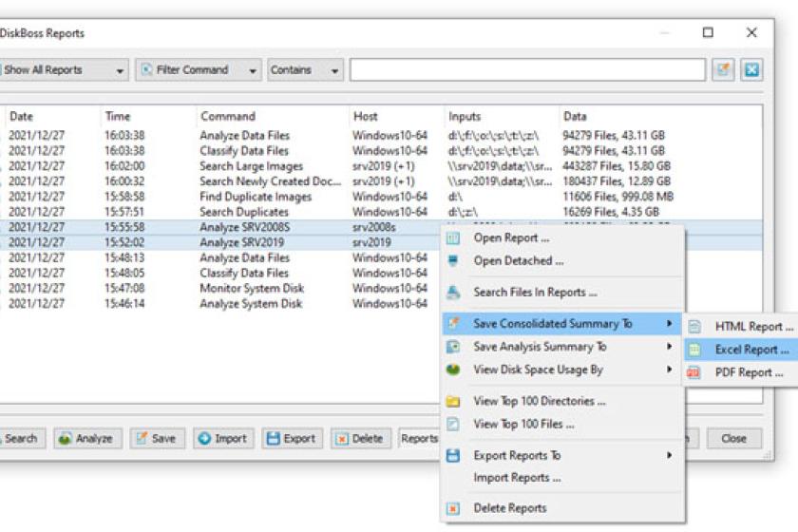
Task: Sort by the Data column header
Action: tap(660, 117)
